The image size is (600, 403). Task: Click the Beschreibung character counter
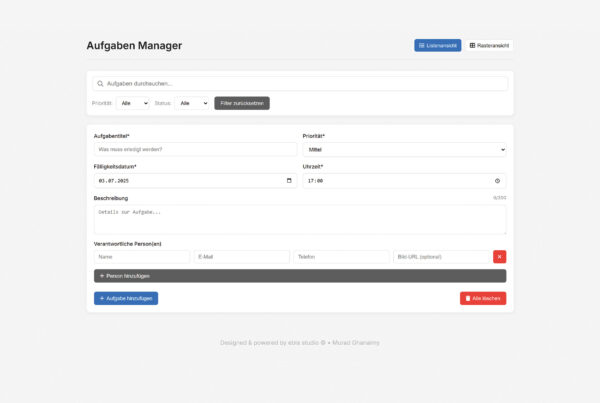tap(499, 198)
